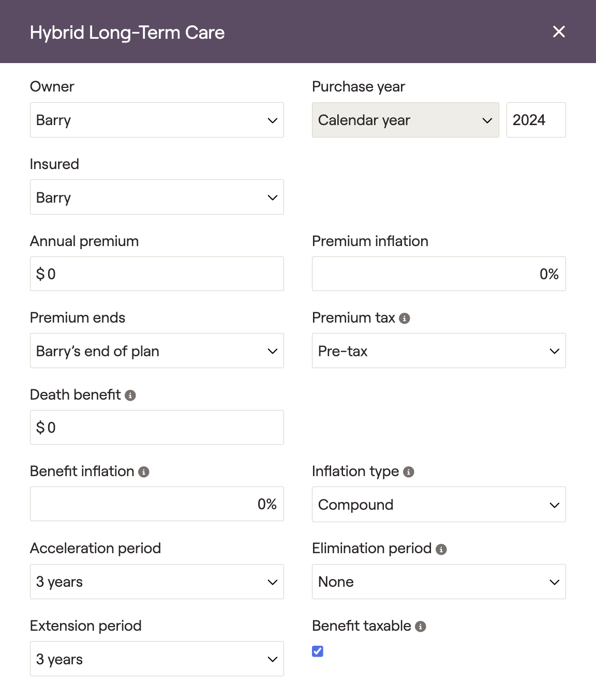Click the Inflation type info icon
This screenshot has width=596, height=700.
(409, 472)
